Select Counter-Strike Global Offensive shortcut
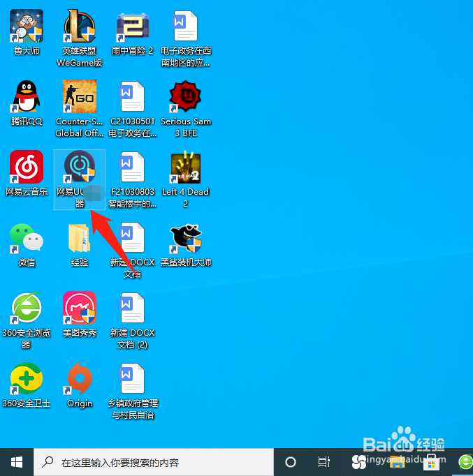This screenshot has height=476, width=473. tap(80, 96)
